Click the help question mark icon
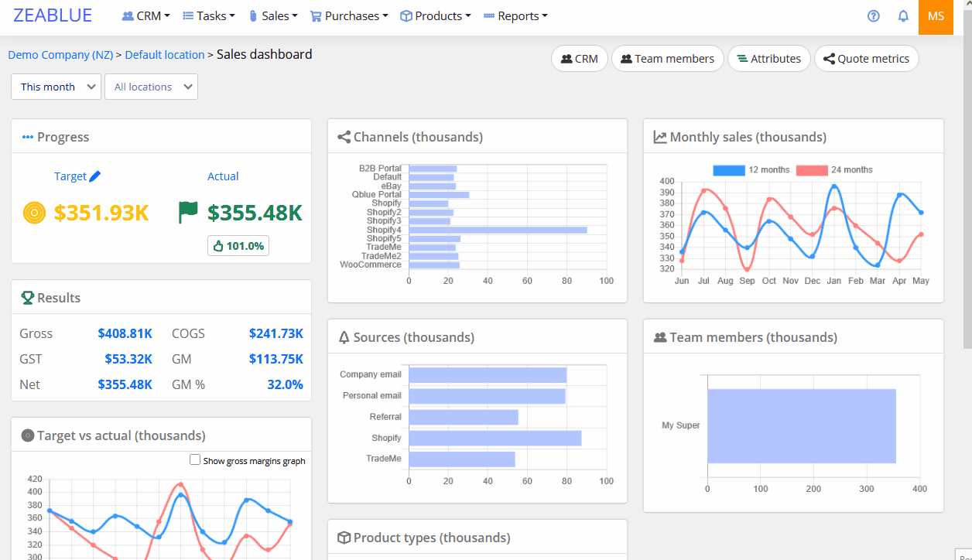972x560 pixels. pos(874,16)
